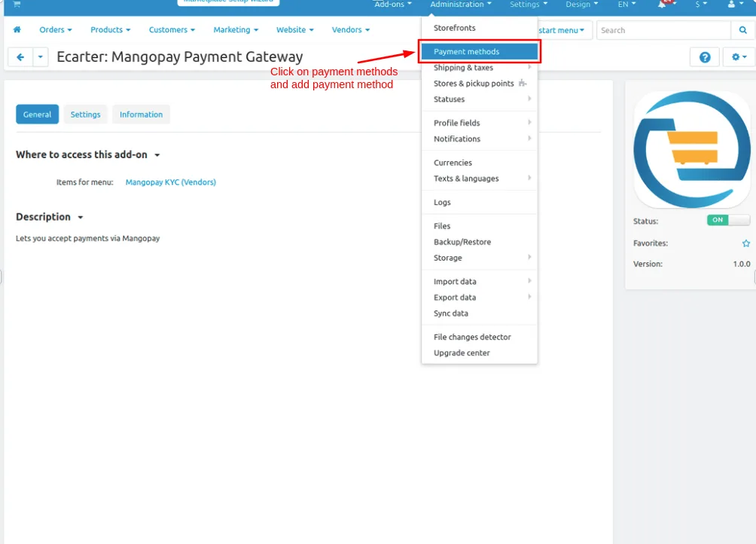This screenshot has width=756, height=544.
Task: Open the help question mark icon
Action: tap(704, 57)
